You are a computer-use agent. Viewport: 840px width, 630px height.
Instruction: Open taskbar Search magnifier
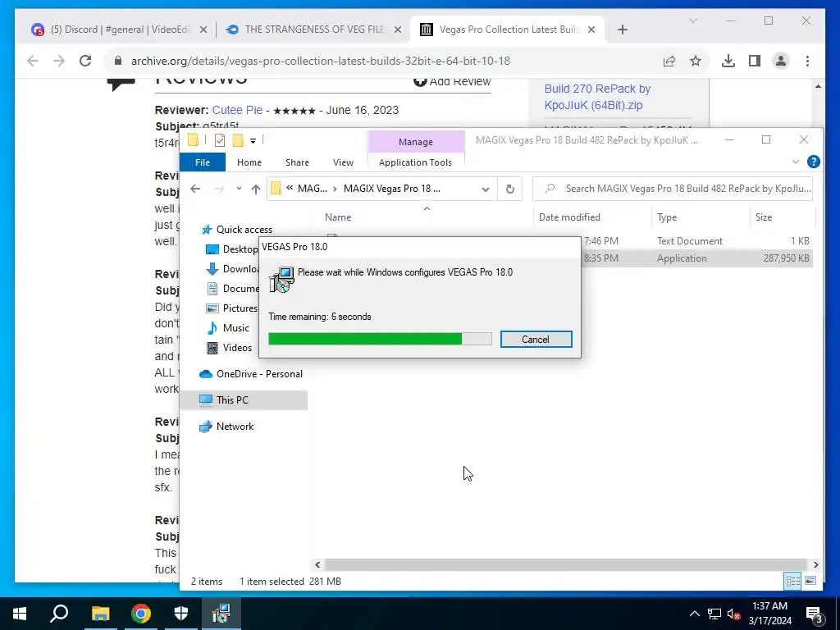click(x=59, y=614)
